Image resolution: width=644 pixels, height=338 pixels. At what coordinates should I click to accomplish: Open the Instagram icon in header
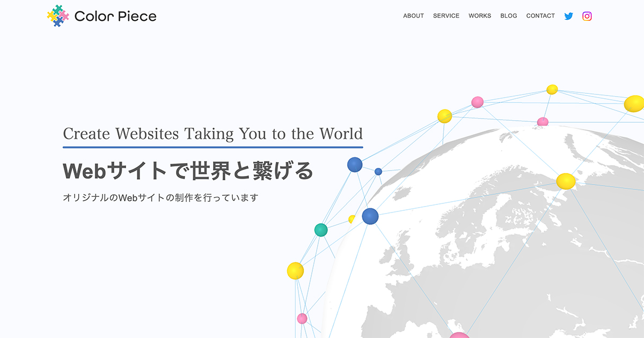coord(587,16)
